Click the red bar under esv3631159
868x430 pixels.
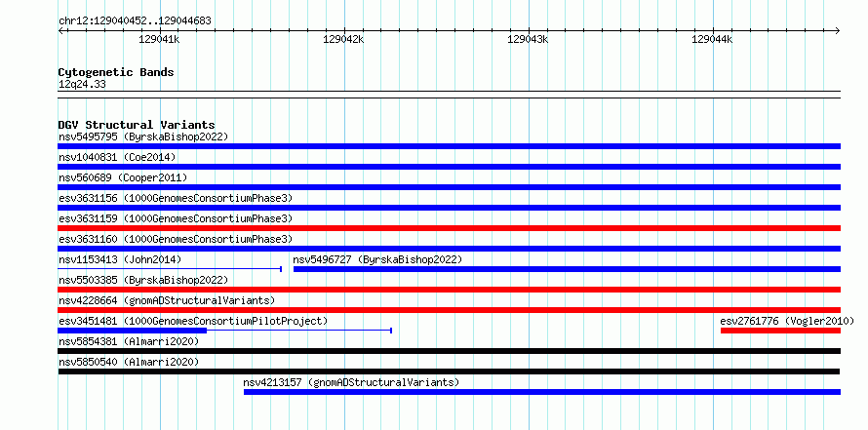pos(449,228)
